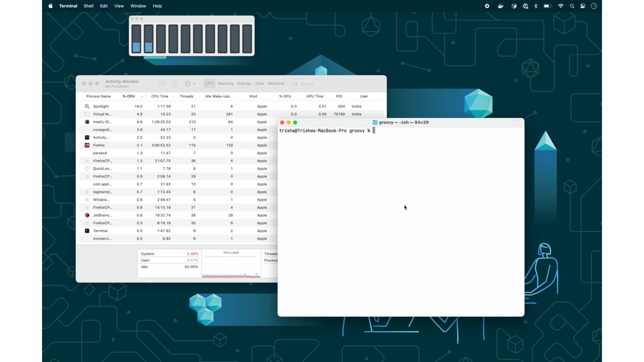Screen dimensions: 644x362
Task: Sort by CPU Time column header
Action: point(160,96)
